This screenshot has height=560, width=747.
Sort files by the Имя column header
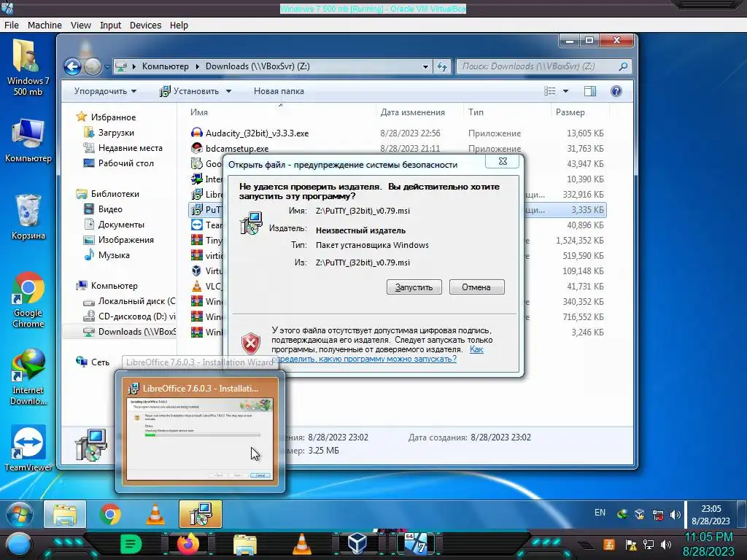click(x=198, y=112)
